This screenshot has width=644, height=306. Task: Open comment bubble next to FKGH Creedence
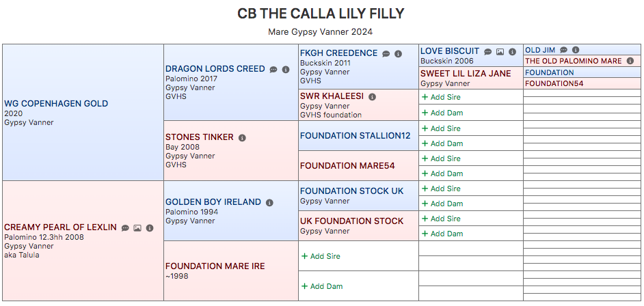(386, 54)
